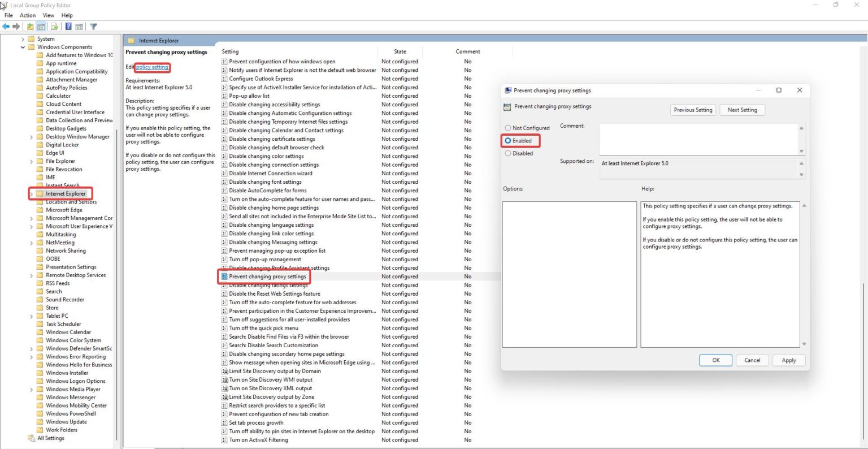Open the Action menu
This screenshot has width=868, height=449.
click(27, 15)
